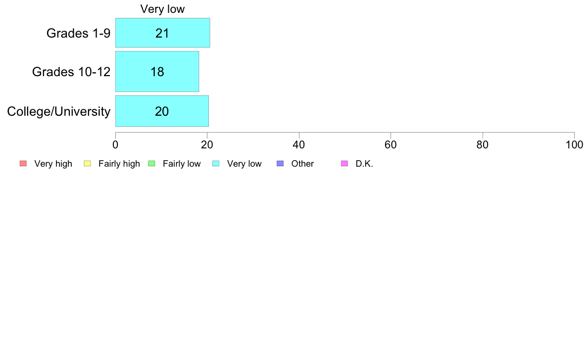Click the 100 tick label on axis

(x=574, y=145)
